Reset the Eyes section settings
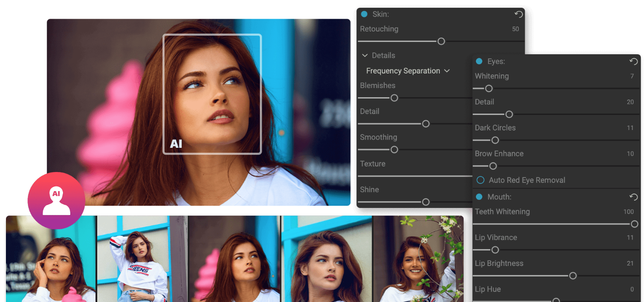Image resolution: width=644 pixels, height=302 pixels. pos(633,62)
